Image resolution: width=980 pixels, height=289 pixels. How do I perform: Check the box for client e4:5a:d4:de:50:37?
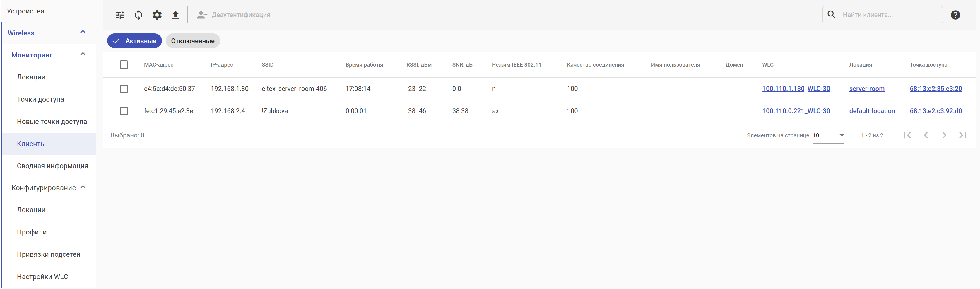(x=124, y=89)
